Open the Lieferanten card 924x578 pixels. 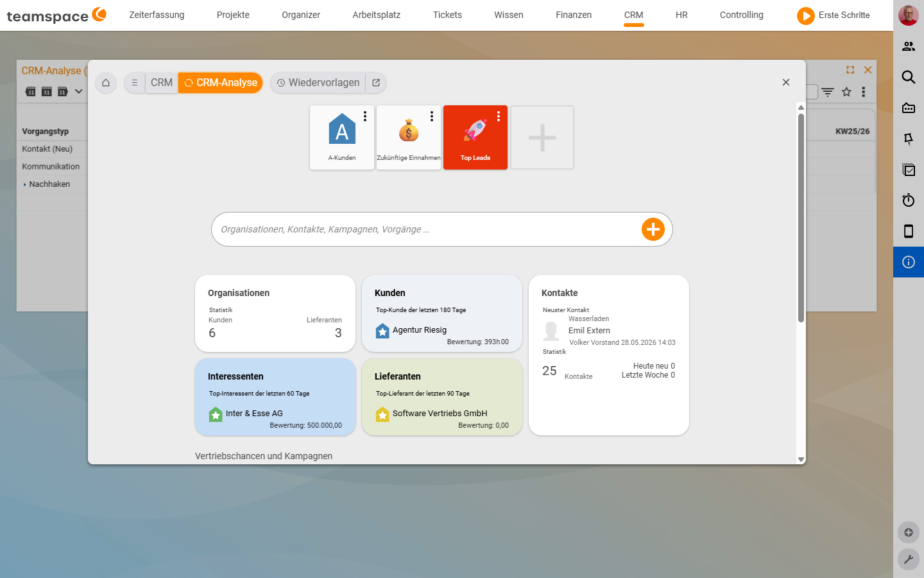[x=442, y=397]
